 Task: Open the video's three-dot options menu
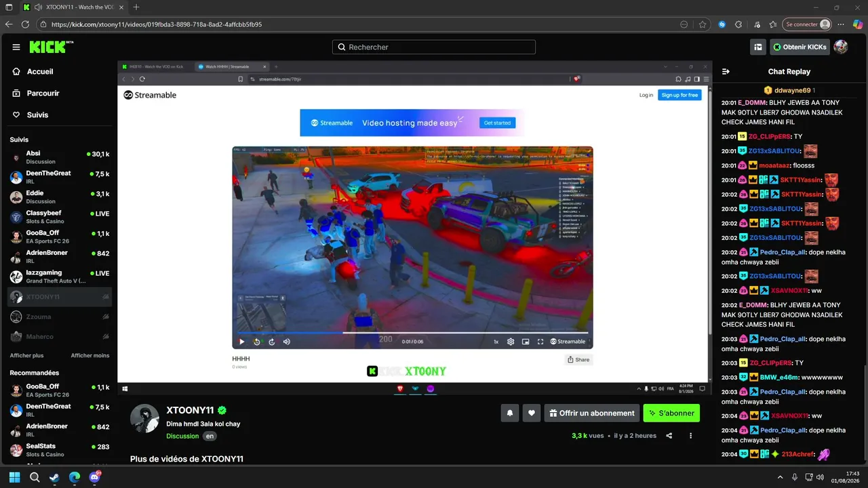pyautogui.click(x=690, y=436)
